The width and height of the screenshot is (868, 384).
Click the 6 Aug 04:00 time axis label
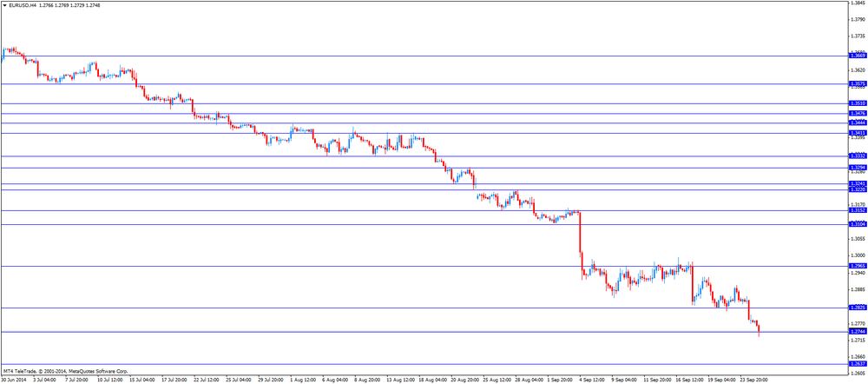[x=336, y=381]
